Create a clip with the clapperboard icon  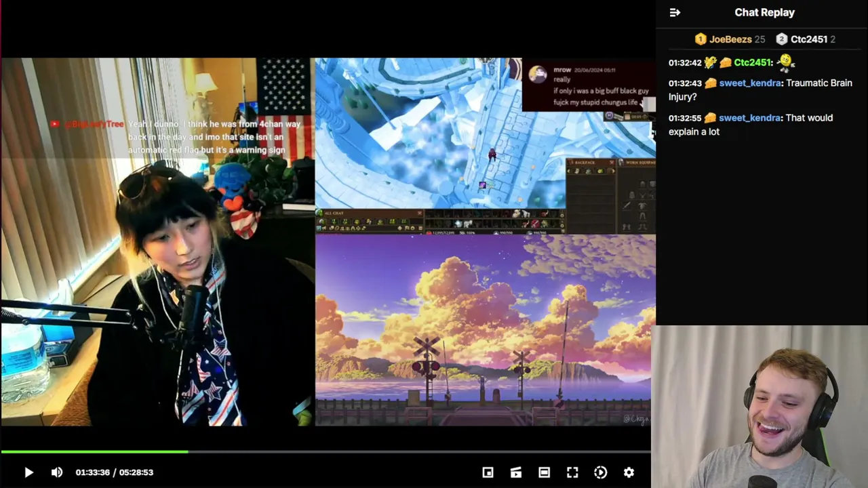point(516,472)
